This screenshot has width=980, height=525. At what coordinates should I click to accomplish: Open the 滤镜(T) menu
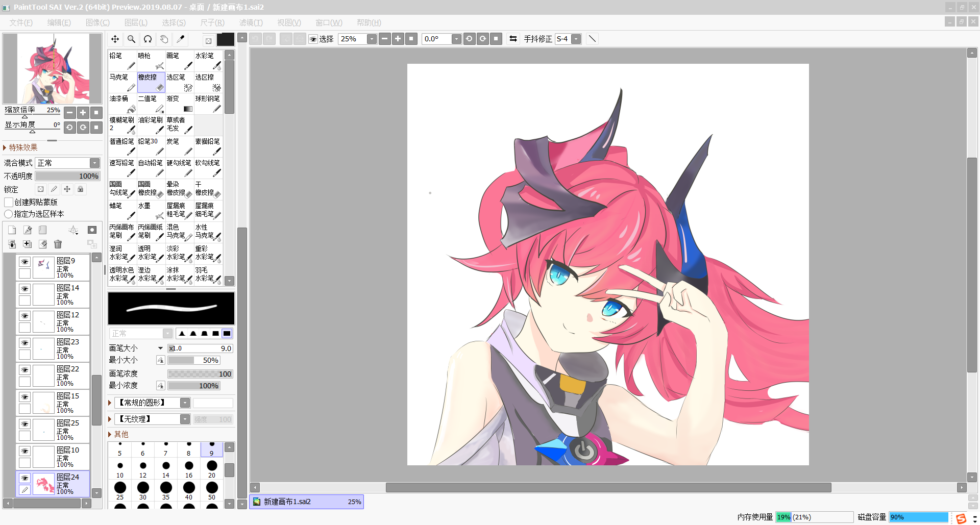click(251, 22)
